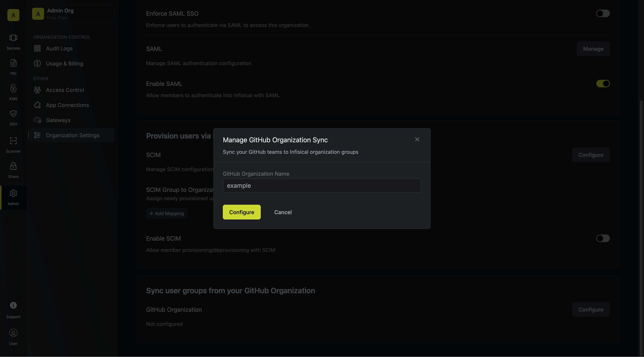The height and width of the screenshot is (357, 644).
Task: Click the Gateways cloud icon
Action: [37, 120]
